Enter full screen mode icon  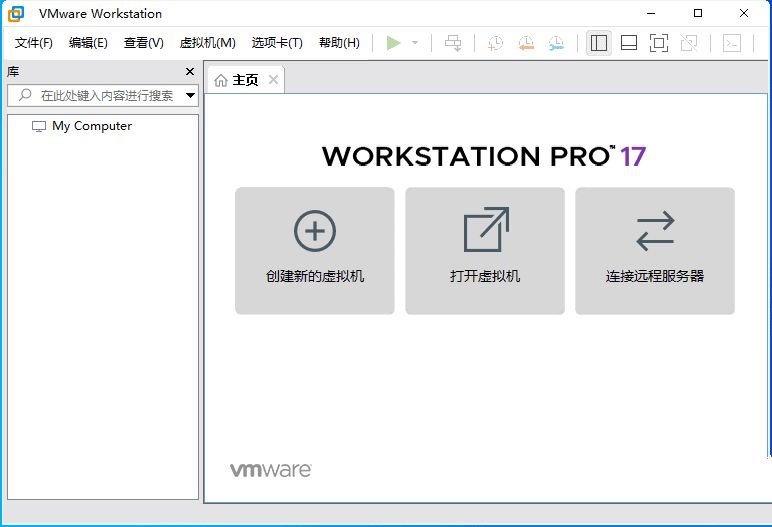tap(658, 43)
